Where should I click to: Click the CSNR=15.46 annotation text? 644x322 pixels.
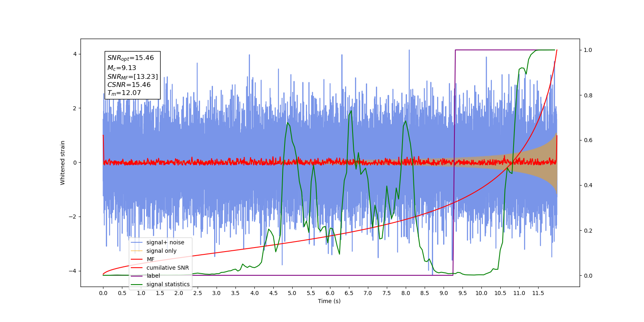click(129, 85)
